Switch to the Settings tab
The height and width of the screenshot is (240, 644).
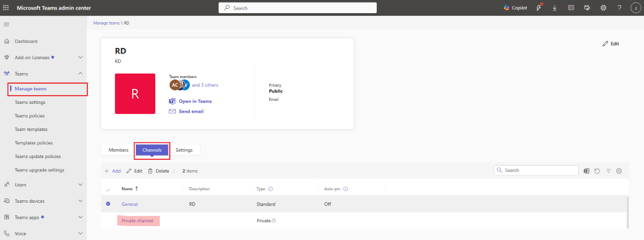pos(184,151)
